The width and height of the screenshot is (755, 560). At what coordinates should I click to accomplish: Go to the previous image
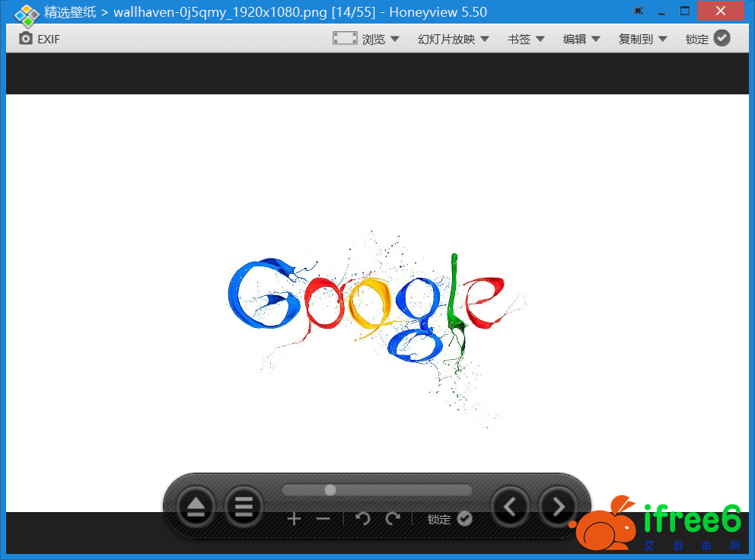510,507
